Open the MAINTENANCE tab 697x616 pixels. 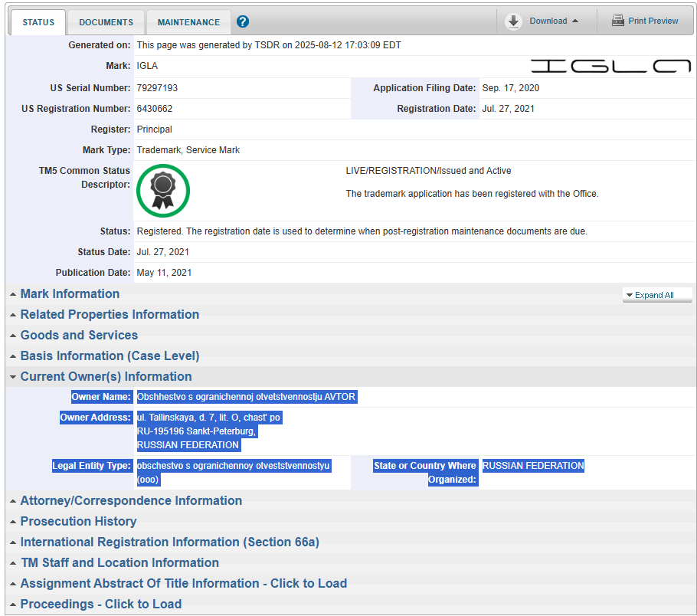tap(188, 22)
